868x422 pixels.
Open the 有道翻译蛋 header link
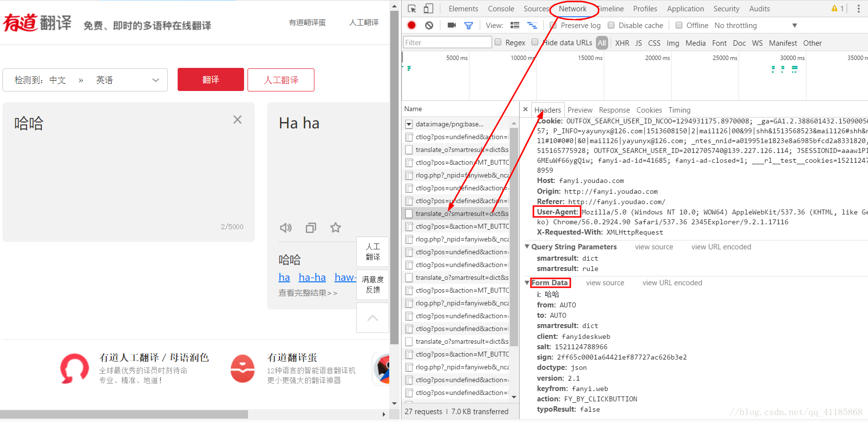tap(307, 22)
